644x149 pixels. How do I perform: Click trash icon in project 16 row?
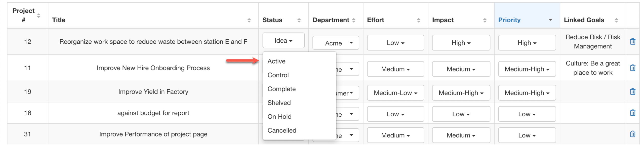click(632, 113)
